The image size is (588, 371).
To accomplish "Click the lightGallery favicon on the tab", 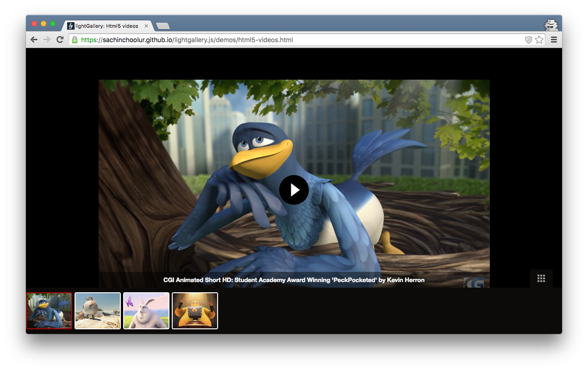I will (x=71, y=26).
